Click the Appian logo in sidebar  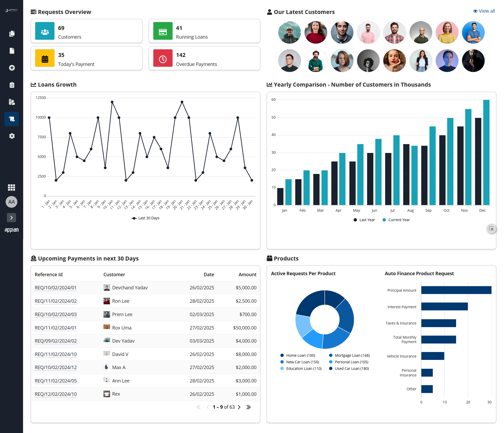pyautogui.click(x=11, y=230)
